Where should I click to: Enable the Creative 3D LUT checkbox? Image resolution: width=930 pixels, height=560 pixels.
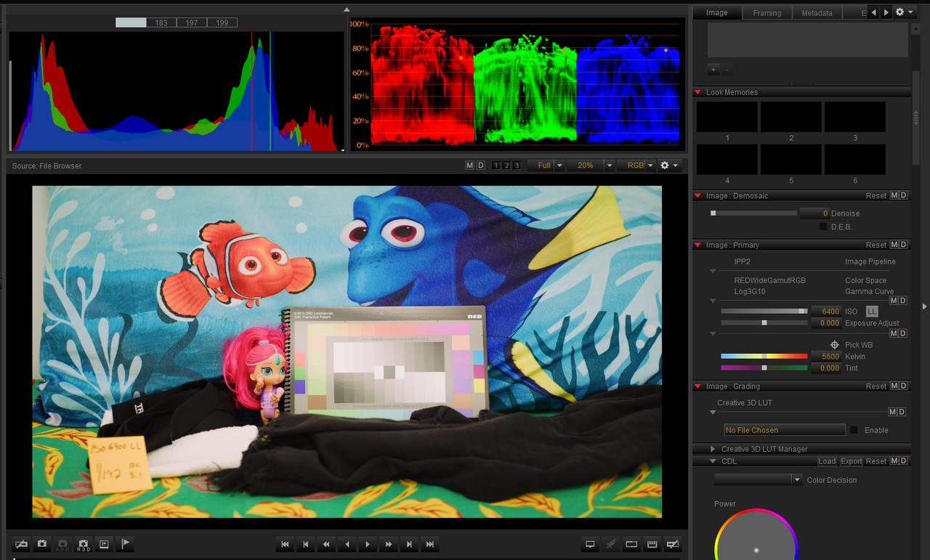pyautogui.click(x=854, y=430)
